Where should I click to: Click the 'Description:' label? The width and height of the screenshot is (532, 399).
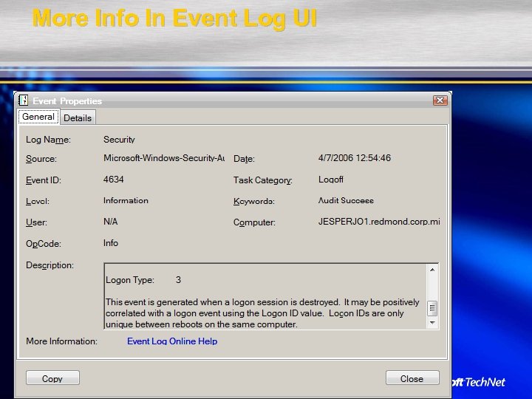point(50,265)
